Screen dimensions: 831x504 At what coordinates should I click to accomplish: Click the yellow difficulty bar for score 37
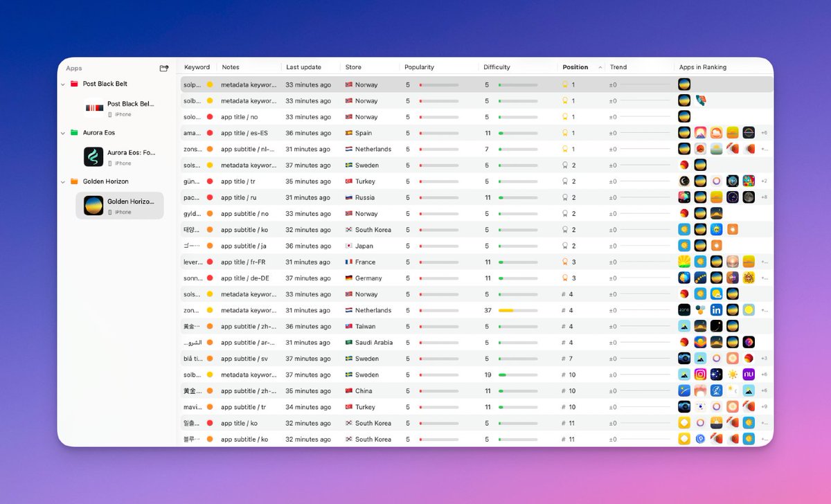click(x=518, y=310)
